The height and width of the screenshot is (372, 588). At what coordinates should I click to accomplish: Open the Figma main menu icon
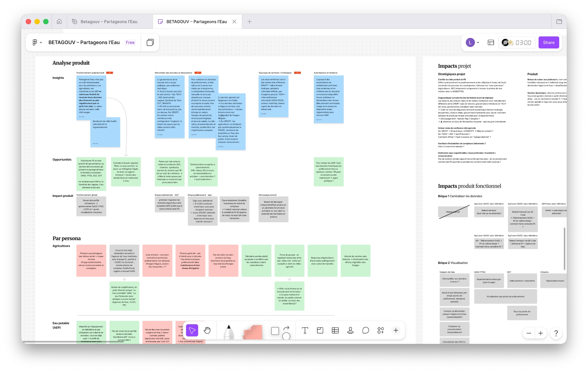35,42
